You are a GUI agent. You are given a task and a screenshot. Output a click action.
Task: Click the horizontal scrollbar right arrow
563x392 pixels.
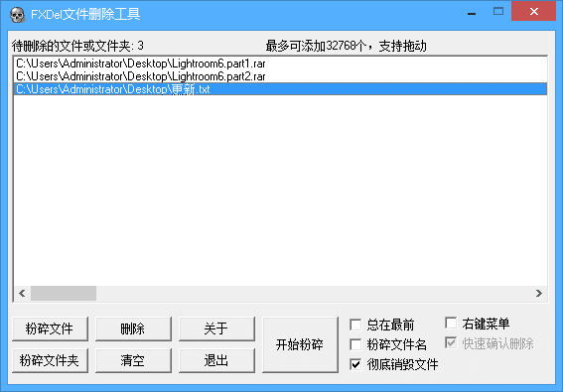point(539,294)
